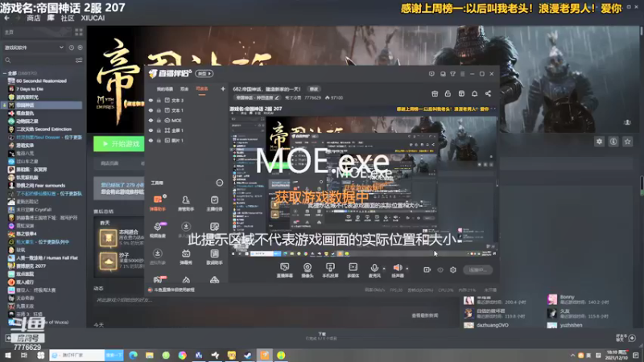Toggle the lock on layer 文本 3
Image resolution: width=644 pixels, height=362 pixels.
pyautogui.click(x=159, y=100)
